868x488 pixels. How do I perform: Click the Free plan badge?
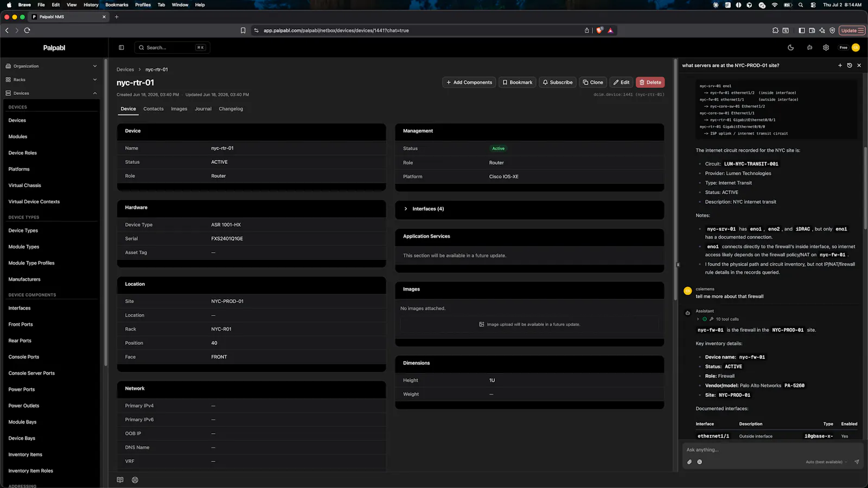[x=844, y=48]
